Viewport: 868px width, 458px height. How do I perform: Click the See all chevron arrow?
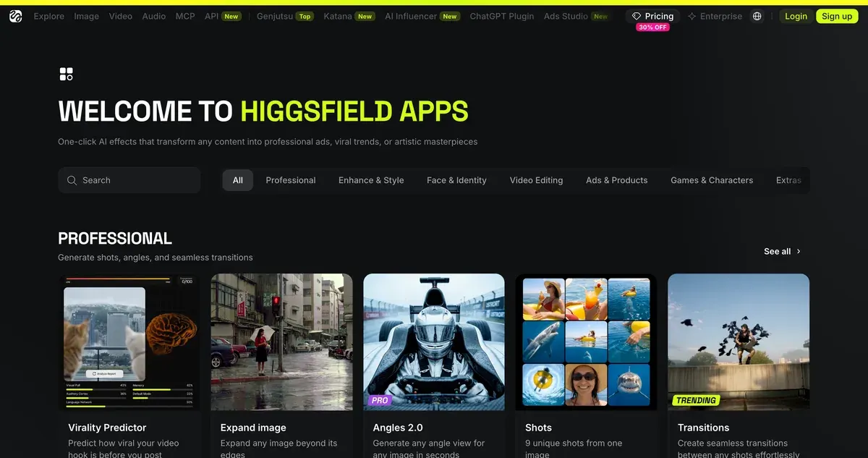point(799,252)
